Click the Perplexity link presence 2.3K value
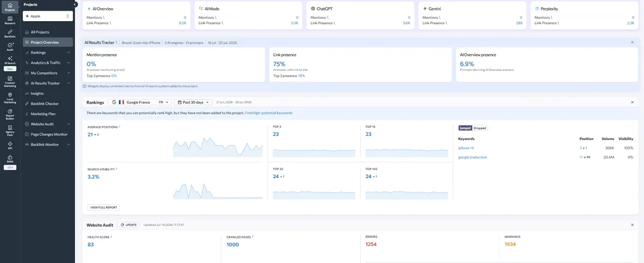This screenshot has height=263, width=644. (x=631, y=23)
